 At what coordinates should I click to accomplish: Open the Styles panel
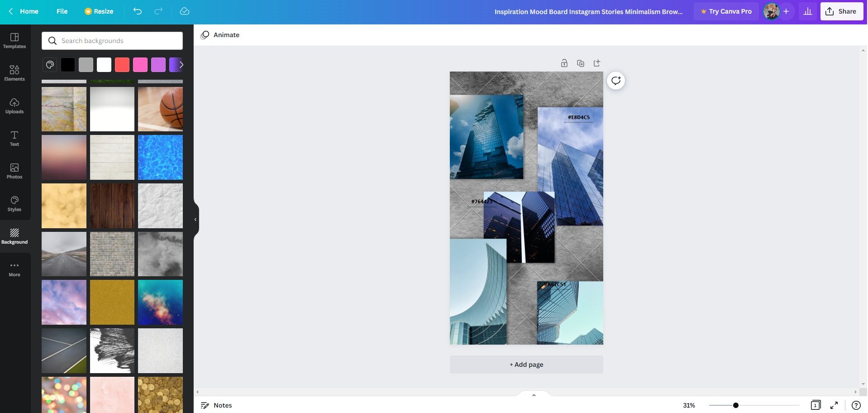(x=14, y=204)
